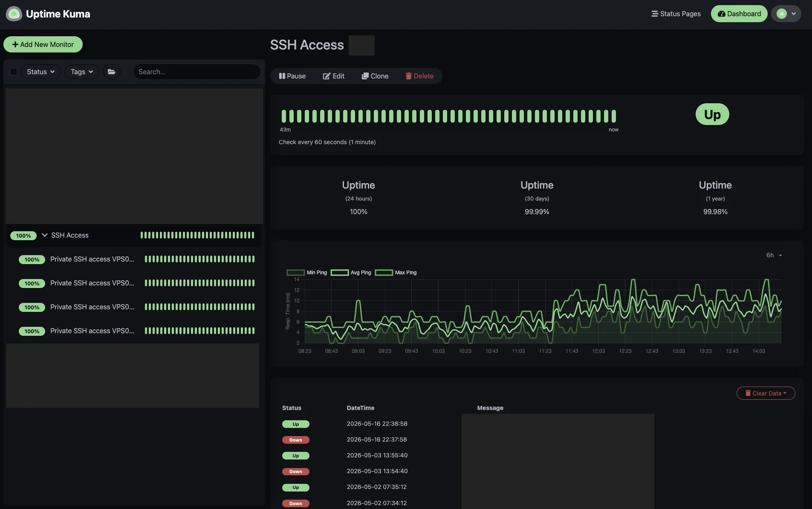Select SSH Access group in list
Screen dimensions: 812x509
click(134, 236)
